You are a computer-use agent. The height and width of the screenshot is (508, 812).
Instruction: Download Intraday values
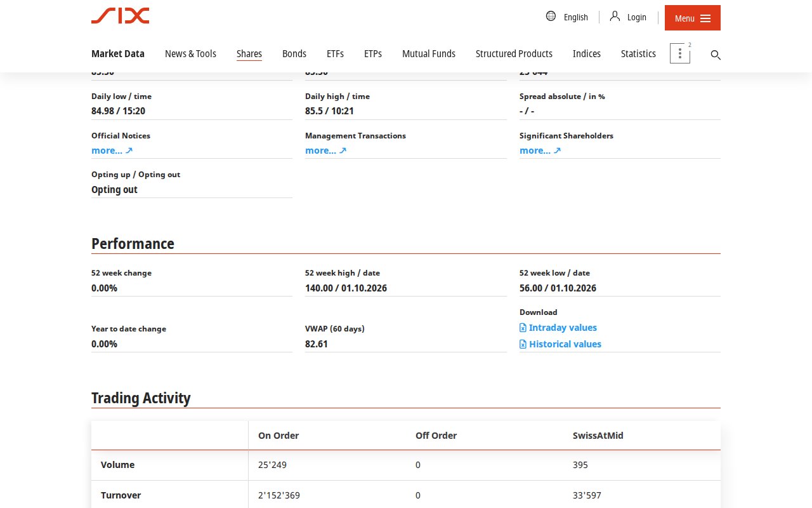(x=558, y=328)
